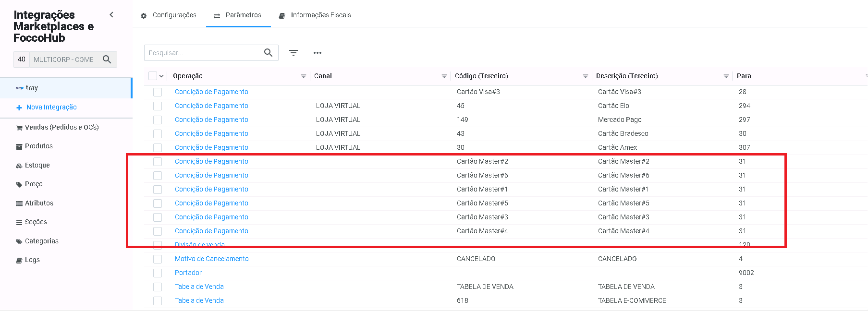Filter the Descrição (Terceiro) column
This screenshot has width=868, height=311.
click(x=726, y=76)
